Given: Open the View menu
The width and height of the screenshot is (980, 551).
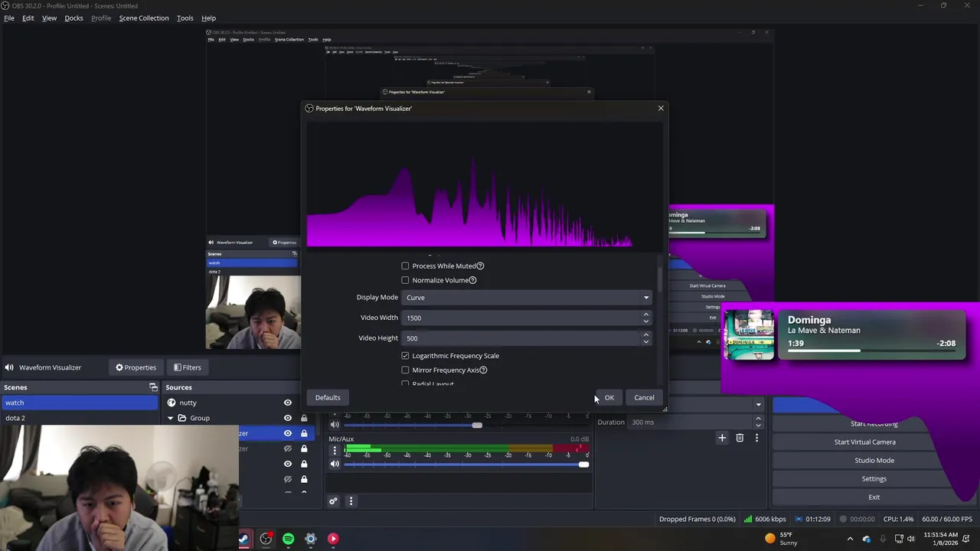Looking at the screenshot, I should pos(49,18).
